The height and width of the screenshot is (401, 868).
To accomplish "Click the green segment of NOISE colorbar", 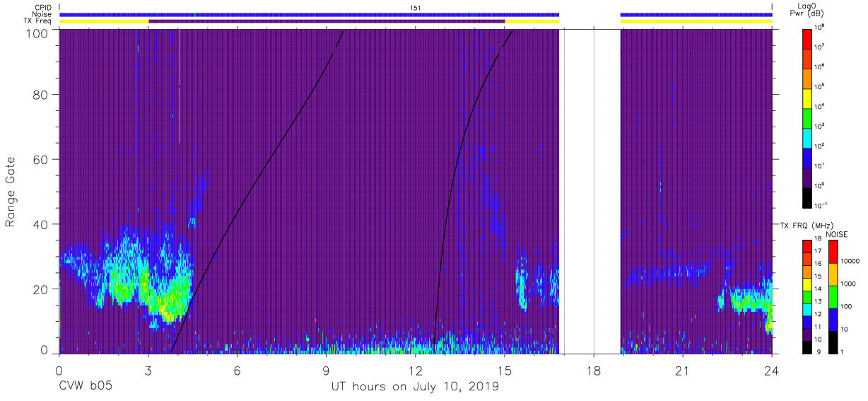I will click(x=833, y=296).
